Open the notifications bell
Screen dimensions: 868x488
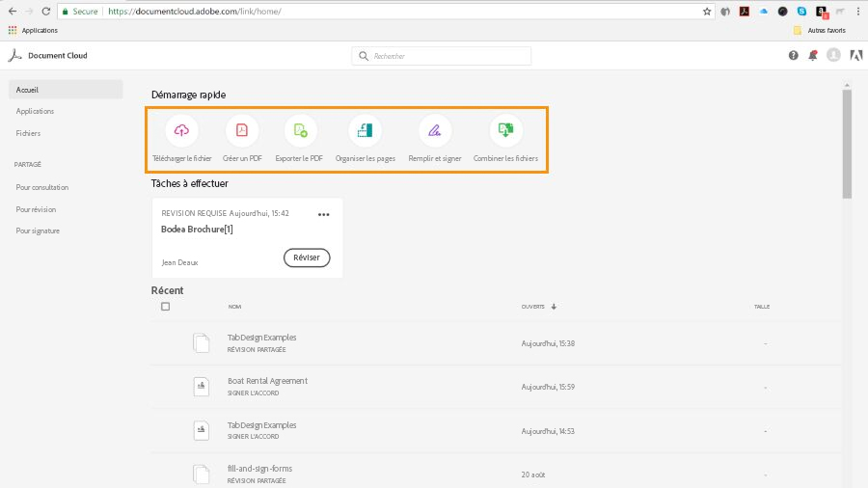[x=813, y=55]
